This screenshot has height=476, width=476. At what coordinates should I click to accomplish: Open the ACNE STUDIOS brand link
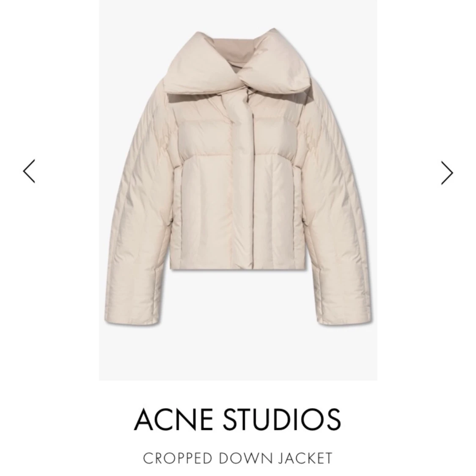(x=237, y=419)
